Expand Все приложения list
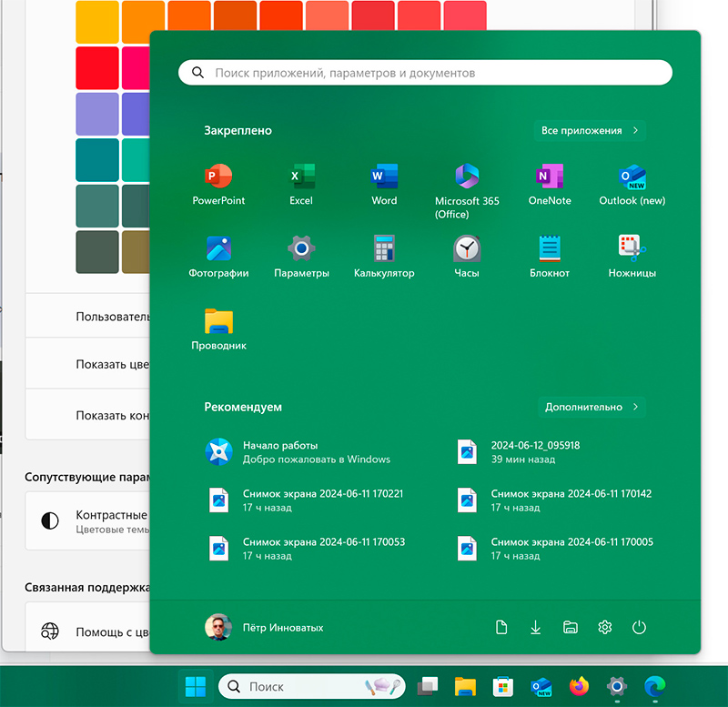Image resolution: width=728 pixels, height=707 pixels. pos(590,130)
